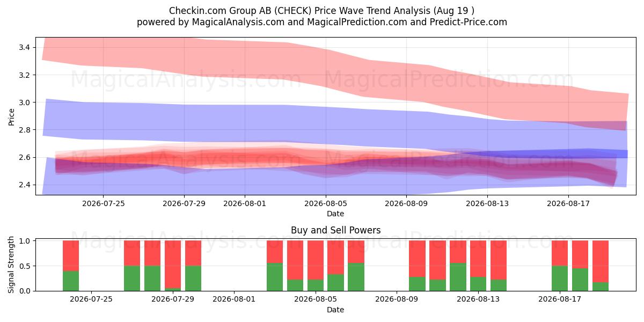Click 2026-07-29 on the Buy and Sell axis

(172, 299)
